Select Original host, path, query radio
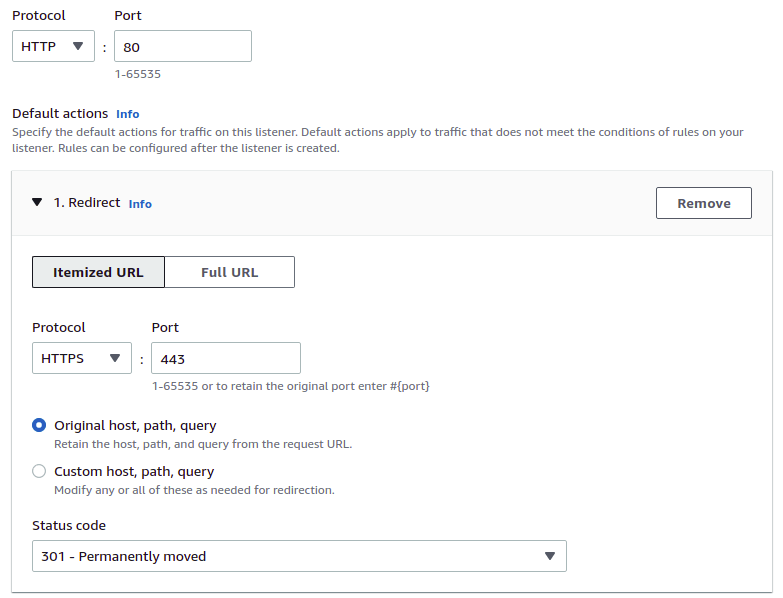This screenshot has height=598, width=783. (x=39, y=425)
